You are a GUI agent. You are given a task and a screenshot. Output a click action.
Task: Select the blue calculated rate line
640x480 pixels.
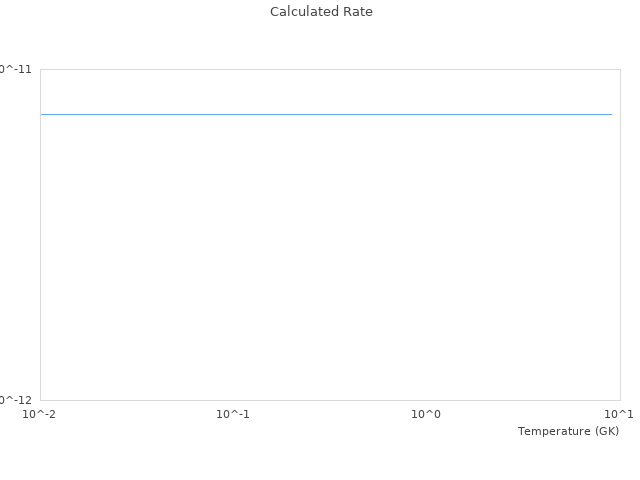326,114
